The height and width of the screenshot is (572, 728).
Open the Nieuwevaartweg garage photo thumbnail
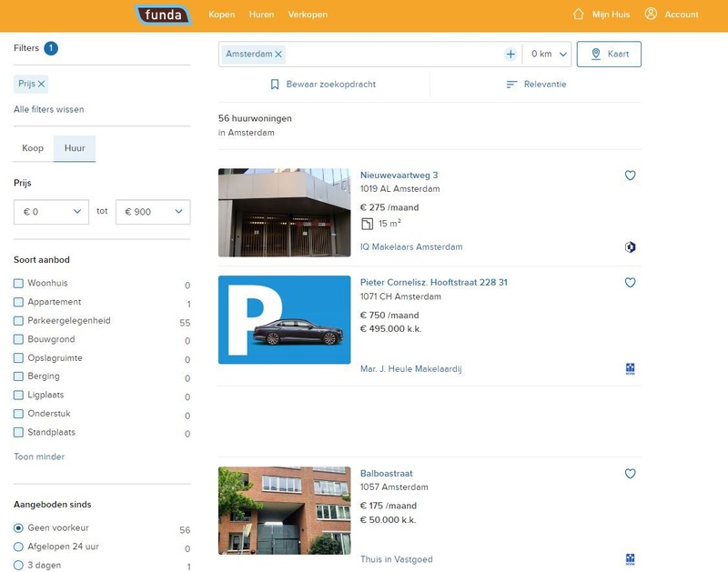tap(285, 213)
